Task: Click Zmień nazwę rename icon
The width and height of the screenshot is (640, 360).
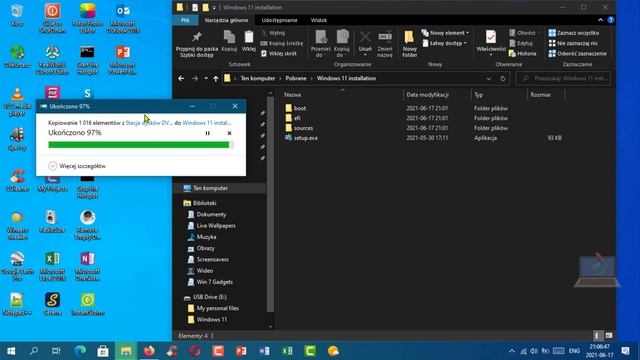Action: click(x=385, y=44)
